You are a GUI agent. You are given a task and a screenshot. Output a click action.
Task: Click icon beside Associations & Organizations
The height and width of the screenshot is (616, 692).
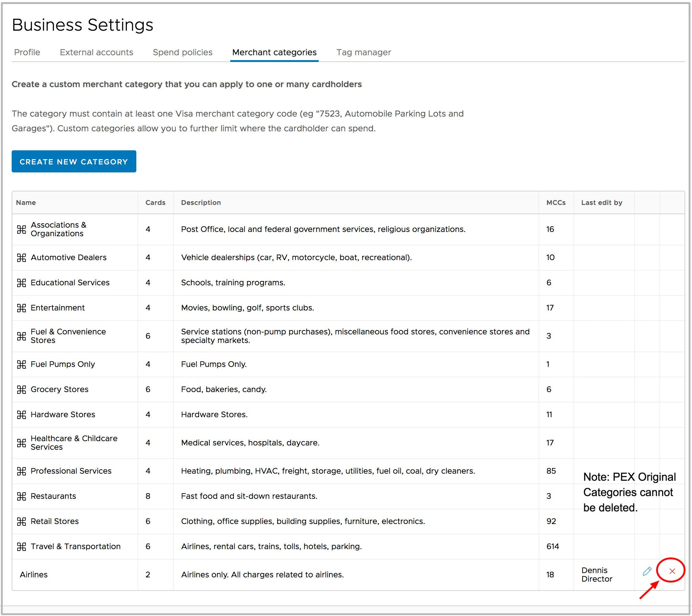pyautogui.click(x=21, y=229)
